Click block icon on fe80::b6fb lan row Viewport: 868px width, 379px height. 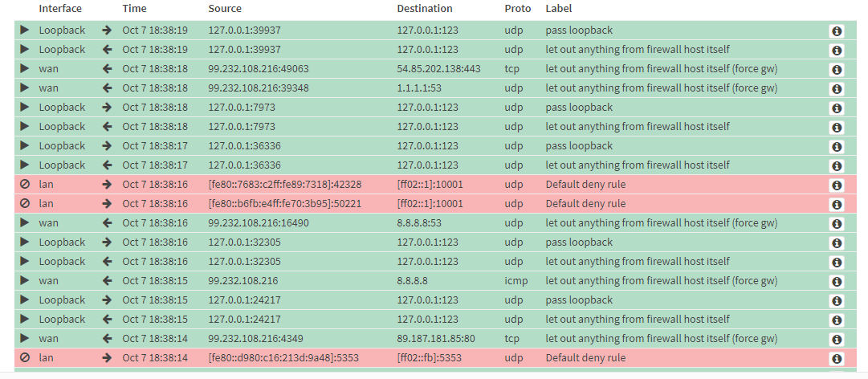pyautogui.click(x=24, y=204)
